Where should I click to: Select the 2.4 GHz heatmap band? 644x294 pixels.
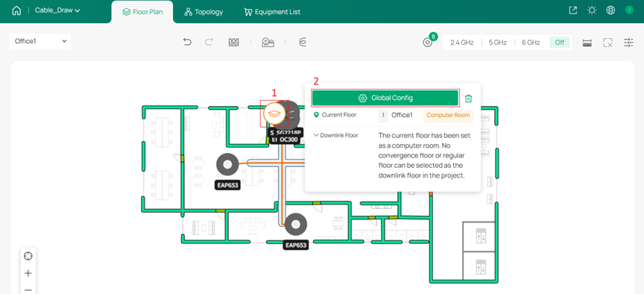[461, 43]
